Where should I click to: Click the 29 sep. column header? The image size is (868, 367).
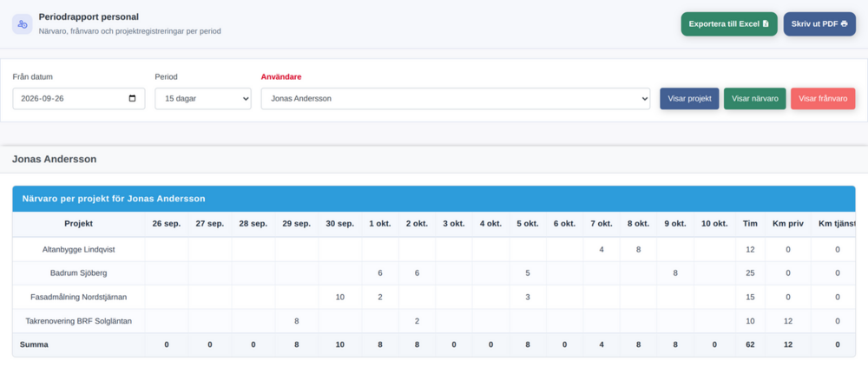(297, 224)
